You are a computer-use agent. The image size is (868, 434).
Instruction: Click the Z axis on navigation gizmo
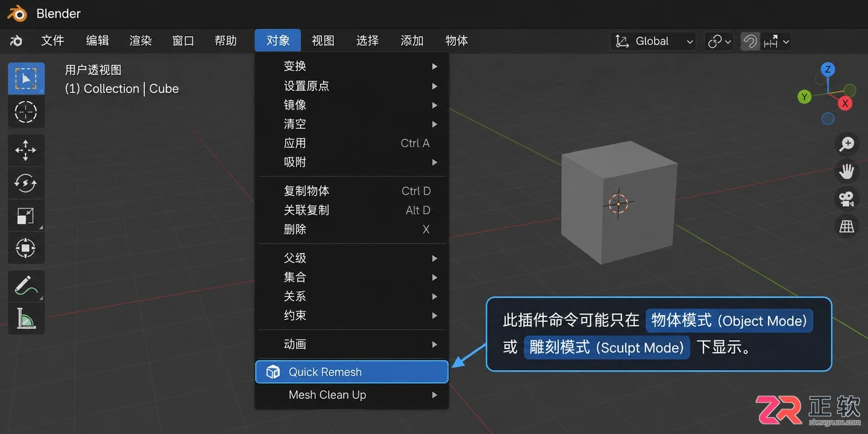coord(828,69)
